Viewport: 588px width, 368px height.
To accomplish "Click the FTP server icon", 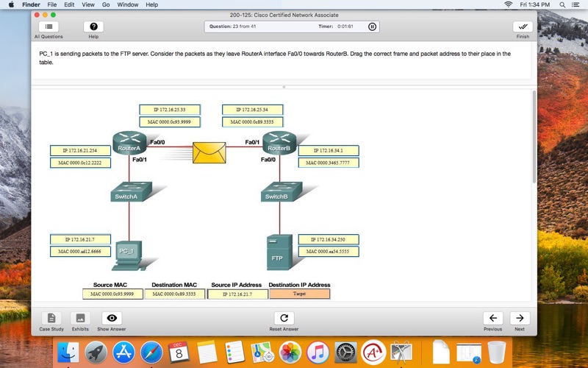I will point(279,252).
